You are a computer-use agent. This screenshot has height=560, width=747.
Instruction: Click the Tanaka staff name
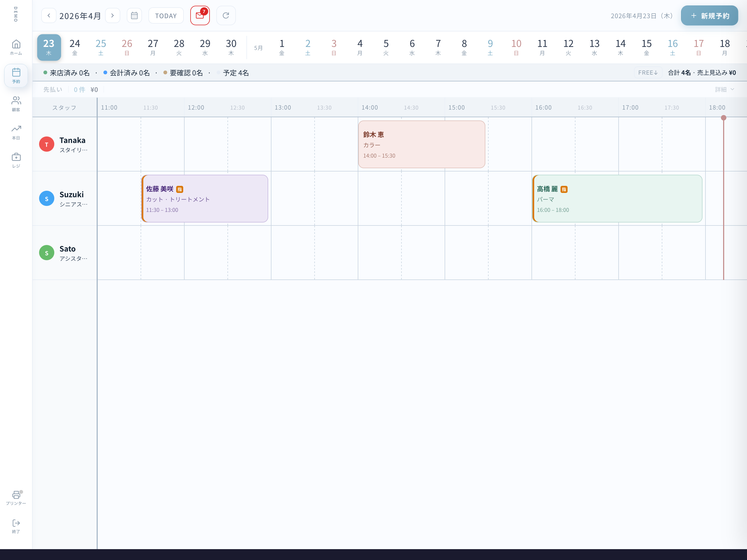coord(72,140)
